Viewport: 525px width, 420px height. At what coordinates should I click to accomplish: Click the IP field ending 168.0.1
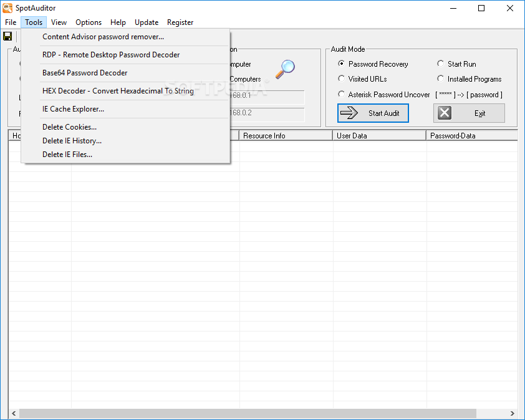point(267,97)
